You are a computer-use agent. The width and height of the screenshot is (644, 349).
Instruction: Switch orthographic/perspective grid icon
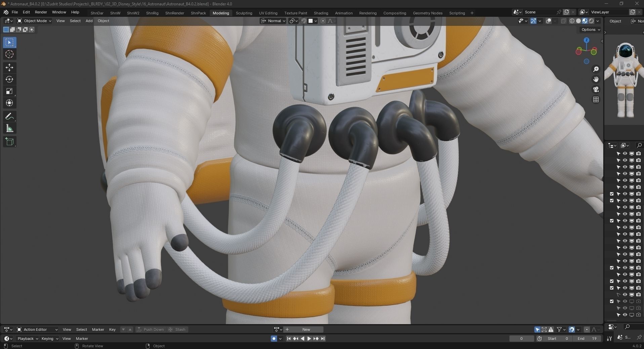[x=596, y=99]
